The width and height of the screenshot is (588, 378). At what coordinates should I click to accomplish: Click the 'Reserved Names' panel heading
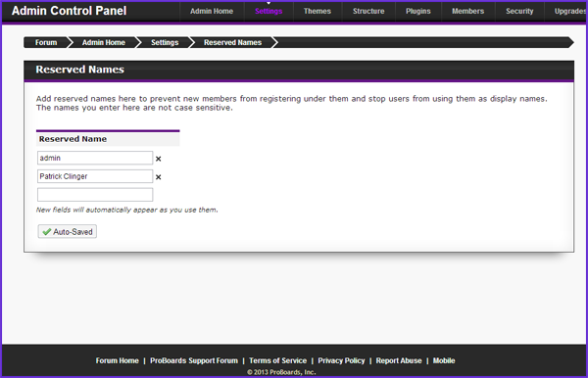coord(80,70)
